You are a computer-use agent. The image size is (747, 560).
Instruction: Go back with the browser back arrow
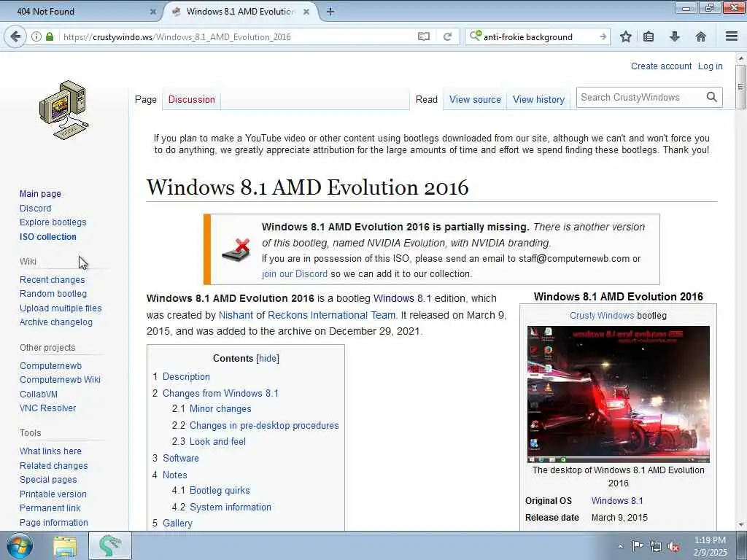point(15,36)
